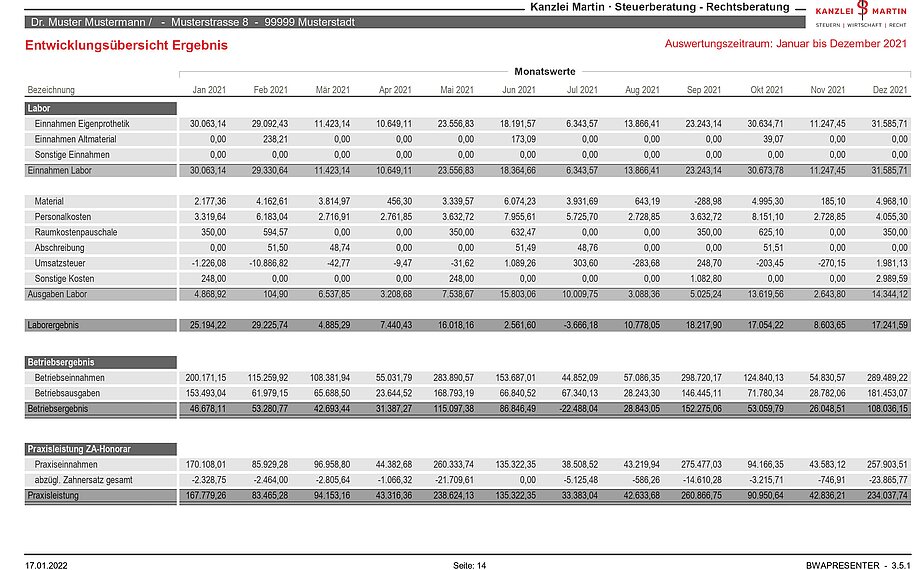Click the 'Dr. Muster Mustermann' address bar
The image size is (920, 570).
point(415,22)
